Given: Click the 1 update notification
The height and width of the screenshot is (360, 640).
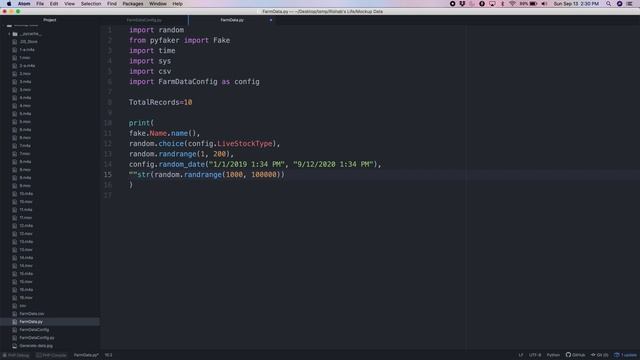Looking at the screenshot, I should coord(625,355).
